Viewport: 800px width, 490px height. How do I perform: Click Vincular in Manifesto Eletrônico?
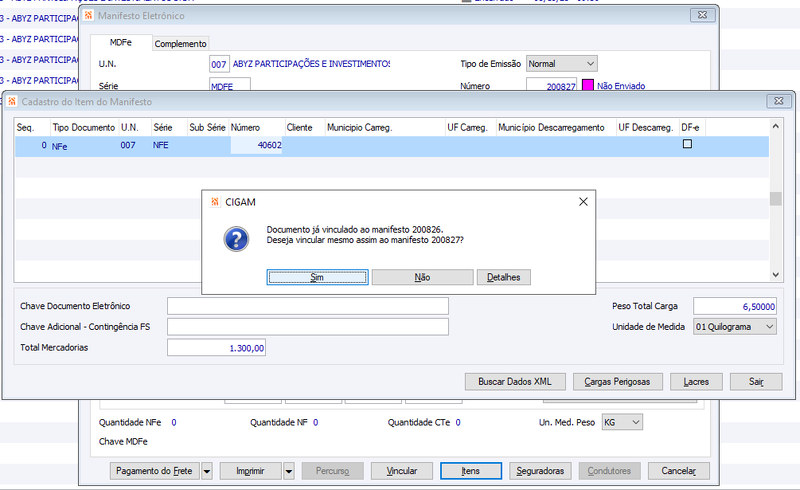(x=402, y=471)
